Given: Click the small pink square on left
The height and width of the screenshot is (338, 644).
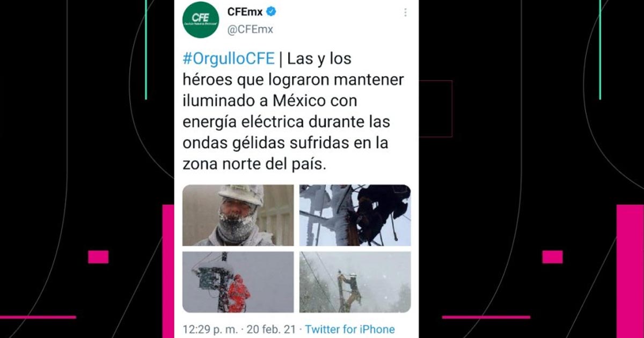Looking at the screenshot, I should pyautogui.click(x=98, y=257).
